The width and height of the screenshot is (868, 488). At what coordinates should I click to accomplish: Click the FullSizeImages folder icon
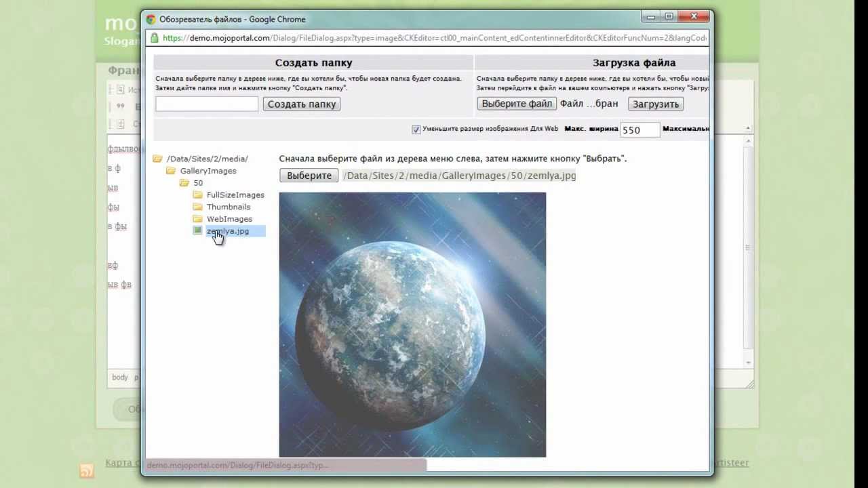[197, 195]
